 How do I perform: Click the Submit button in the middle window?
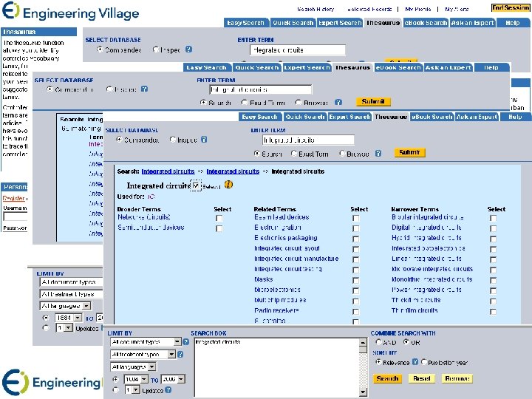click(373, 101)
